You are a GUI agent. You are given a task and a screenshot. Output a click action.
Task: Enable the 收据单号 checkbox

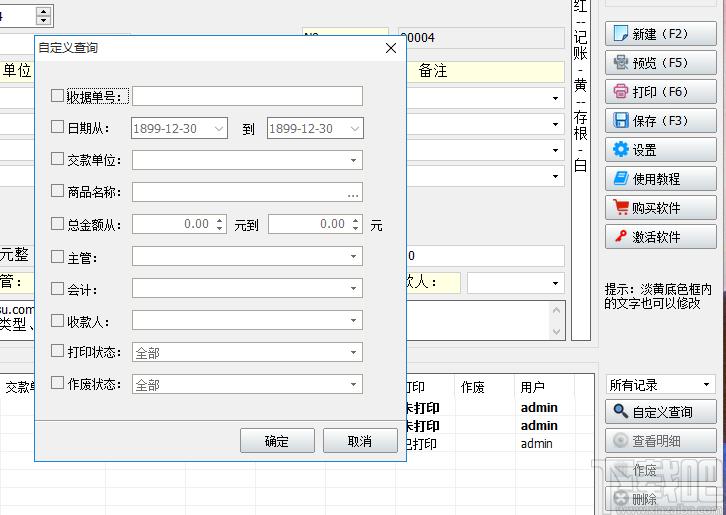[57, 96]
